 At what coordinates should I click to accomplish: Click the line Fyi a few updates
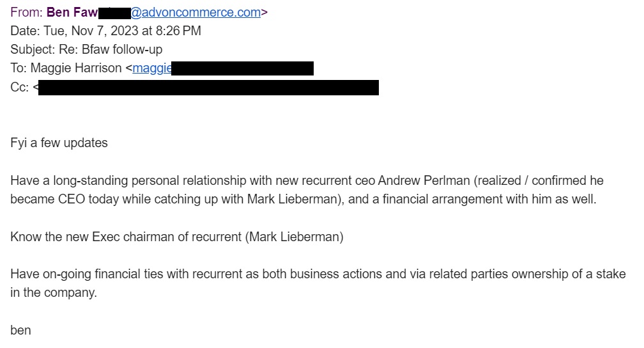(x=59, y=143)
